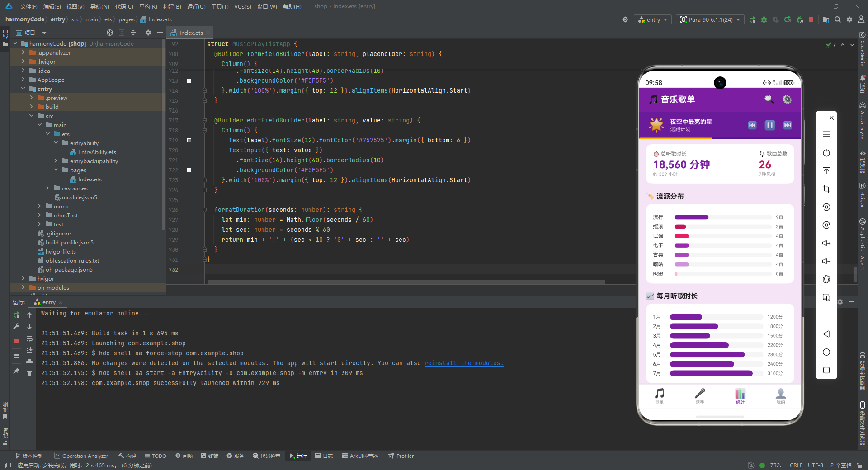Open IDE settings gear in top toolbar
The image size is (868, 470).
(849, 20)
